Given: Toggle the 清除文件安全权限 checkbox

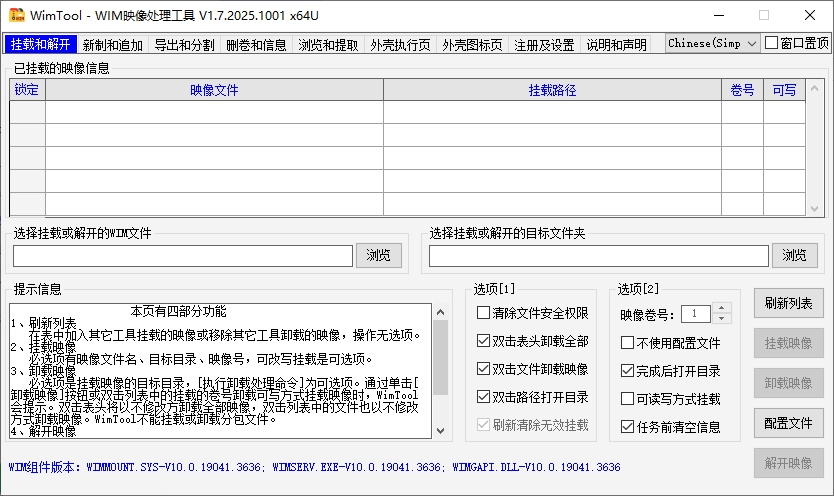Looking at the screenshot, I should point(484,314).
